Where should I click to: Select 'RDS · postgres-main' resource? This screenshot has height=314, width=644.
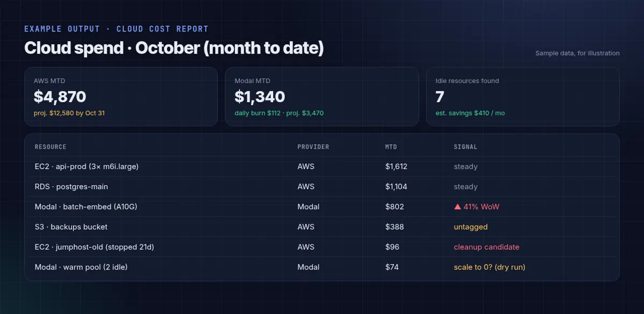pyautogui.click(x=71, y=187)
